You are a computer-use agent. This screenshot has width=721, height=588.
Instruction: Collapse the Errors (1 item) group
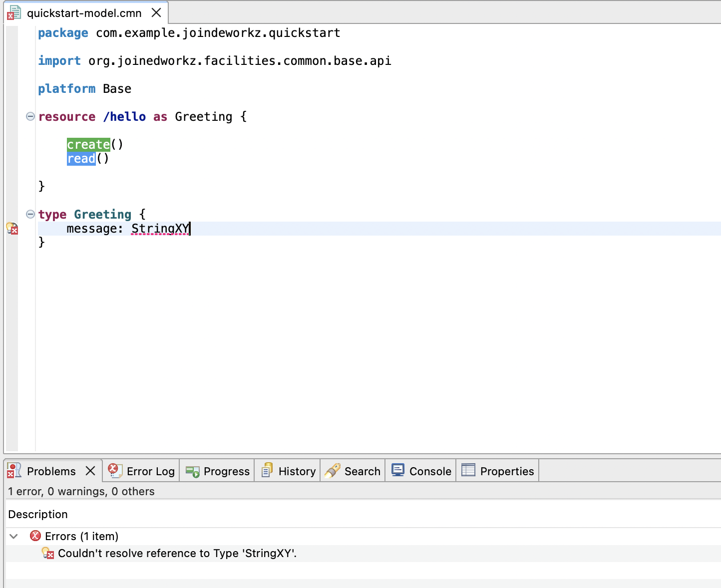[14, 536]
